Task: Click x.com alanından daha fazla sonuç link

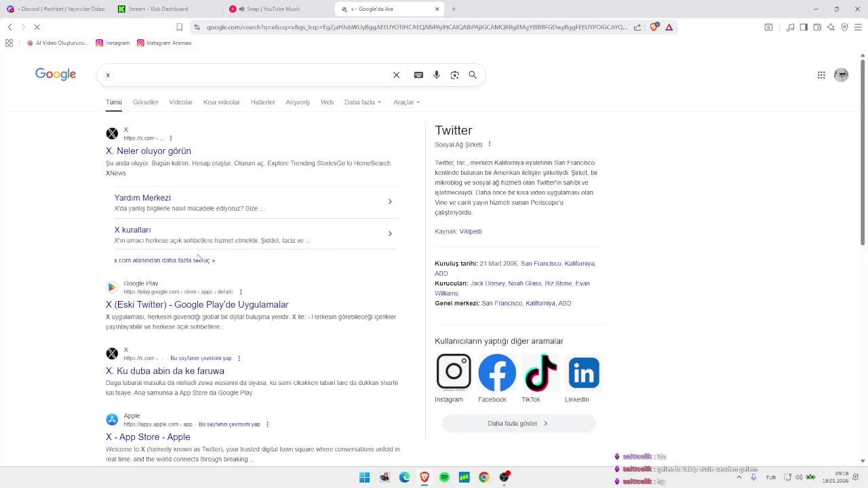Action: pyautogui.click(x=164, y=260)
